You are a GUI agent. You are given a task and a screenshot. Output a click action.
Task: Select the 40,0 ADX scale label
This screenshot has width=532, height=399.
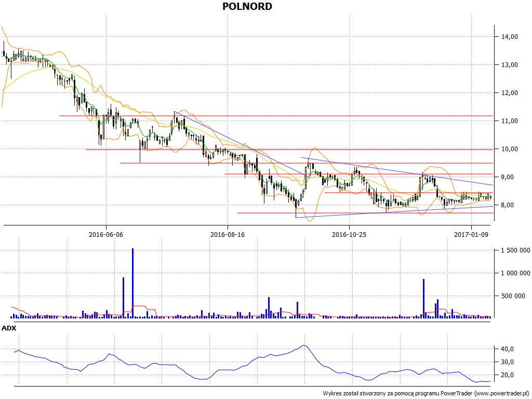coord(507,349)
